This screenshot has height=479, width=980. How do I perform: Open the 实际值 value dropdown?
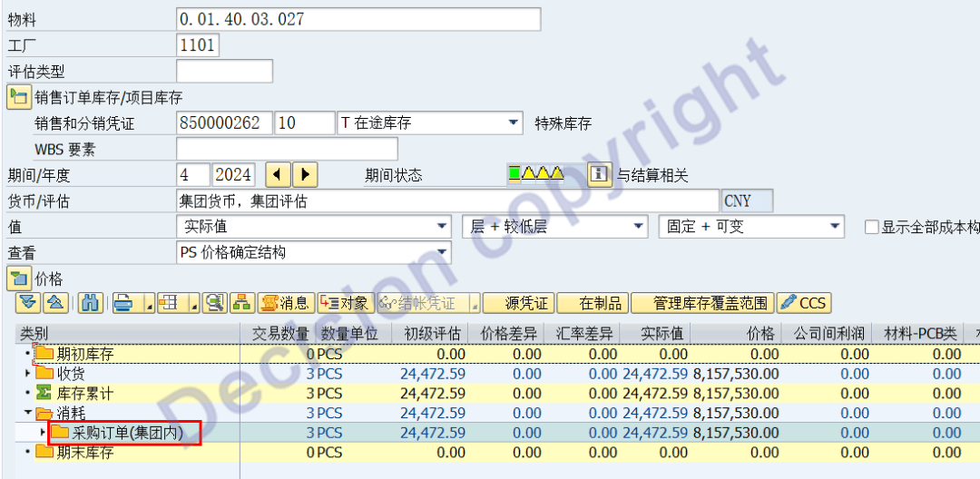coord(442,227)
